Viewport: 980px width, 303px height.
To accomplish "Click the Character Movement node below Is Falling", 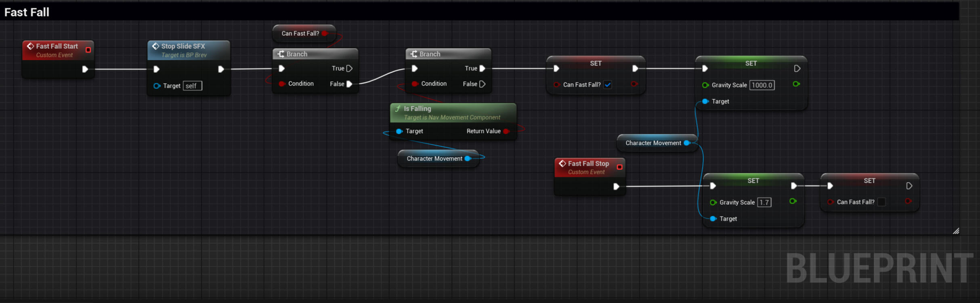I will point(434,159).
